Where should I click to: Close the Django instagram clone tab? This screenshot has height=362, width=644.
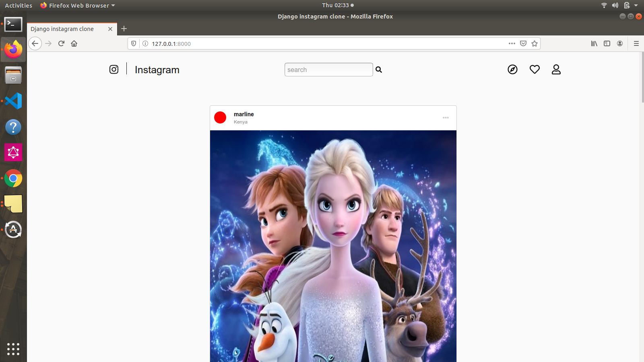tap(110, 29)
